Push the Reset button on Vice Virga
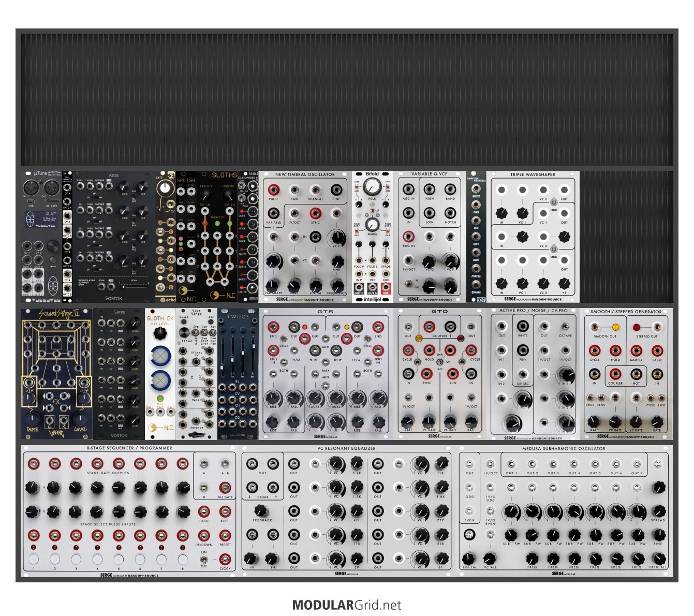Viewport: 694px width, 616px height. click(184, 322)
